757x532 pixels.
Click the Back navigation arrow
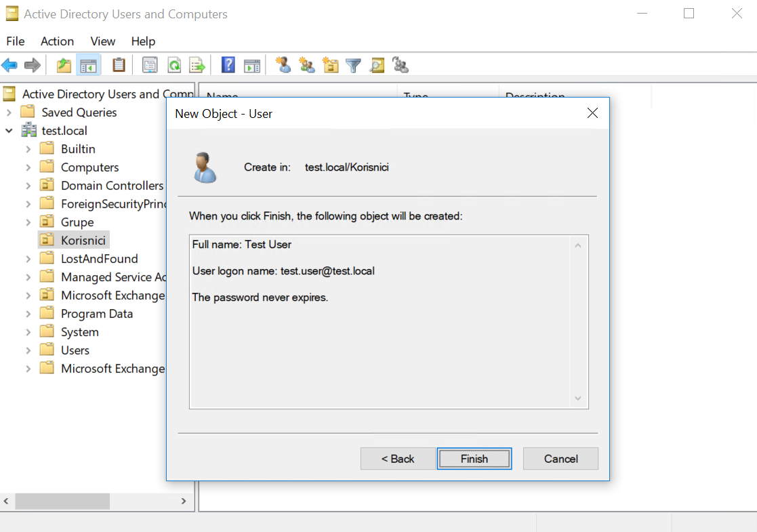(x=9, y=64)
